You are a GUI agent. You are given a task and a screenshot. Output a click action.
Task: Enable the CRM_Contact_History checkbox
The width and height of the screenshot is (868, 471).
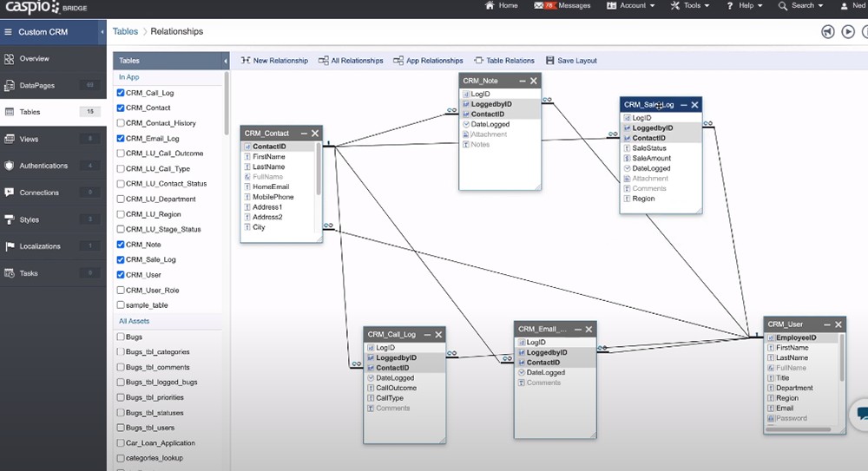121,123
